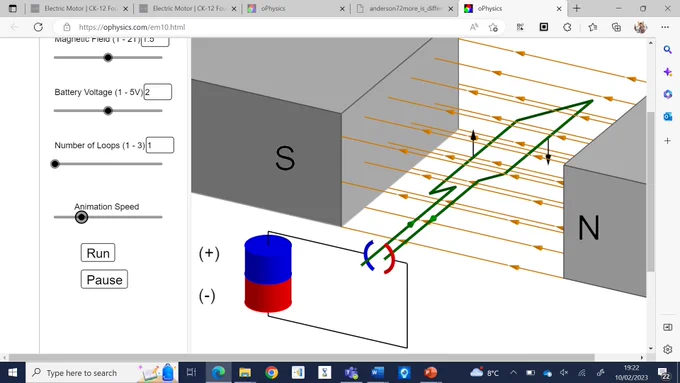Click the Battery Voltage slider handle
Image resolution: width=680 pixels, height=383 pixels.
point(108,111)
